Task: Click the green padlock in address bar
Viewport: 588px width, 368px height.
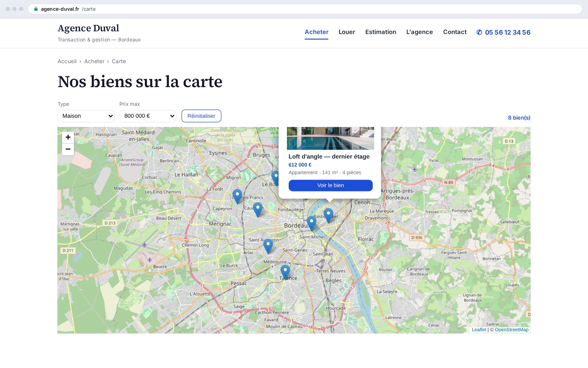Action: tap(36, 9)
